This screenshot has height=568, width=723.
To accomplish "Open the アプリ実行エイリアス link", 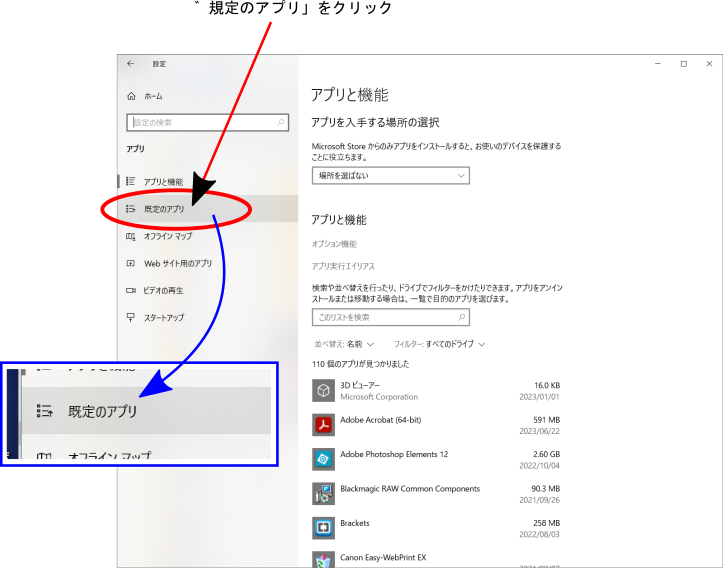I will (343, 267).
